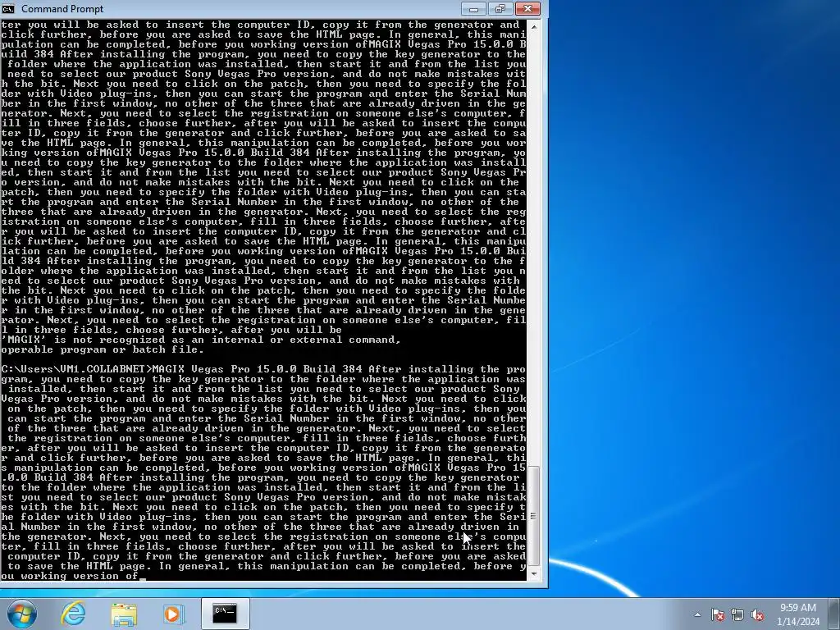Open Windows Explorer folder icon in taskbar
This screenshot has width=840, height=630.
click(124, 614)
